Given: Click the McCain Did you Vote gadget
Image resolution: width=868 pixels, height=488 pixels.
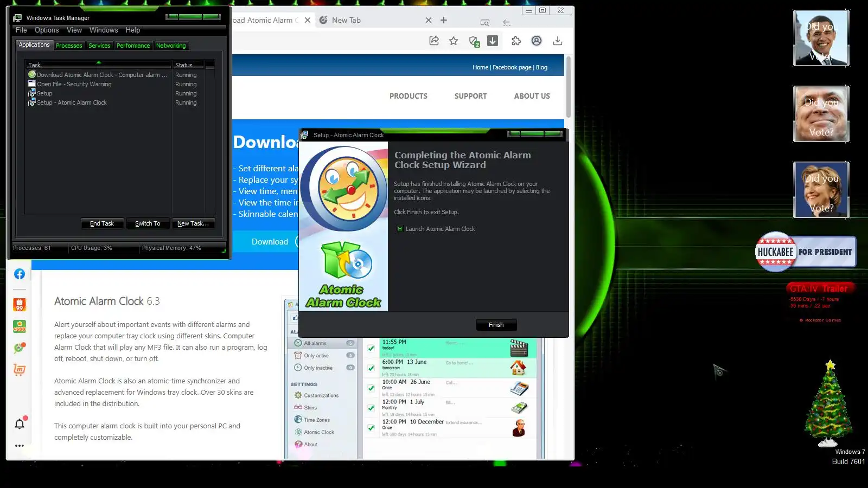Looking at the screenshot, I should pyautogui.click(x=821, y=114).
